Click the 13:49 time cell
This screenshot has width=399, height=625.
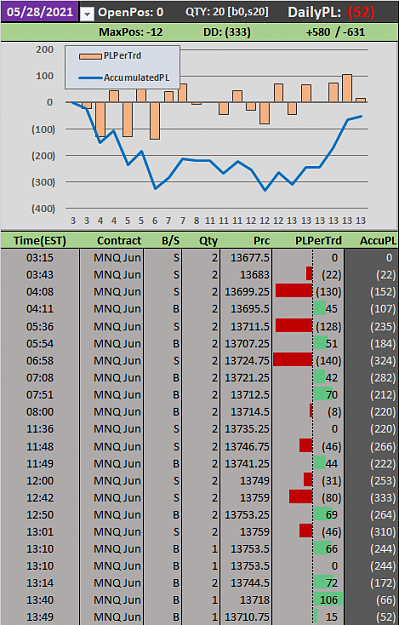(x=40, y=617)
